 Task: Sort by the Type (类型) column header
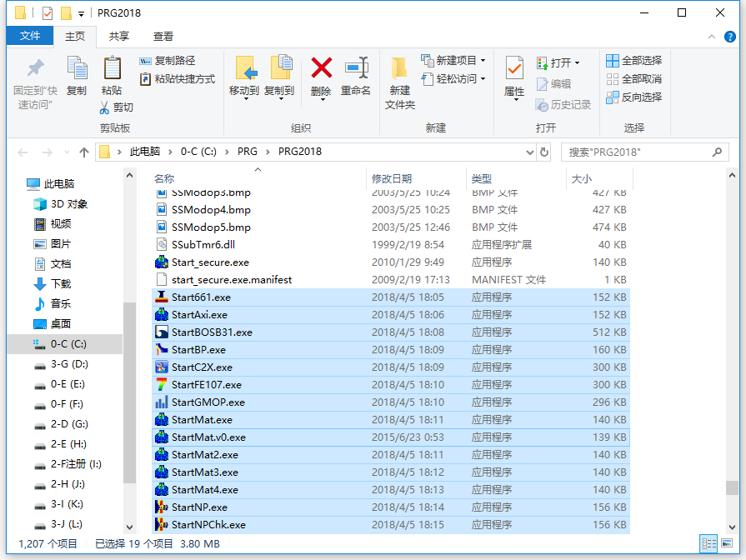pos(482,179)
